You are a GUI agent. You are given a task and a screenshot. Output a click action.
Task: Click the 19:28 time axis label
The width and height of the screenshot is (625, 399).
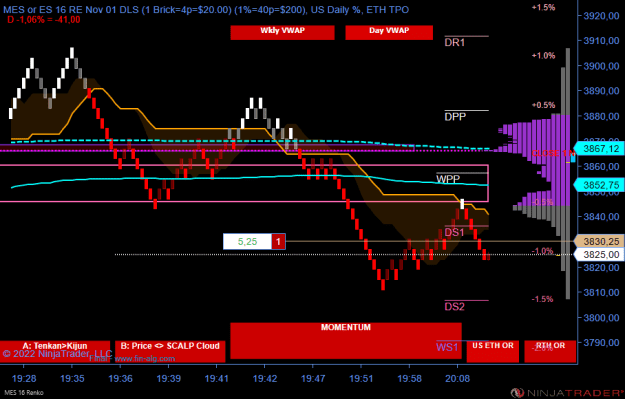(24, 378)
